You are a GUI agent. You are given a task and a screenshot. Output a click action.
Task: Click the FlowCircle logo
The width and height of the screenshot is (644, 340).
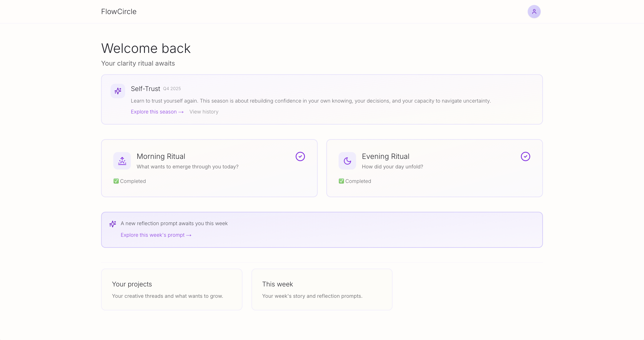coord(119,12)
